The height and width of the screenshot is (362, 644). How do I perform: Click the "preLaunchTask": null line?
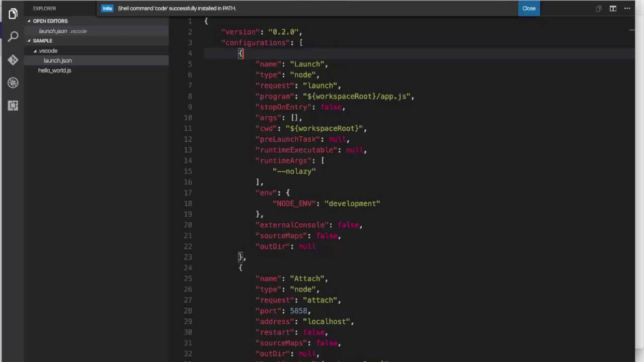click(302, 139)
